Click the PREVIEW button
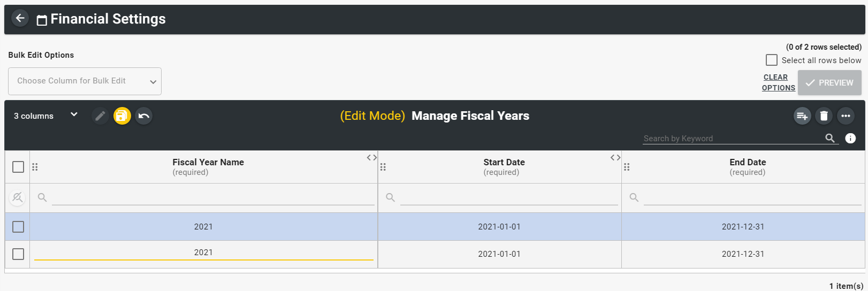Viewport: 868px width, 291px height. pyautogui.click(x=829, y=83)
